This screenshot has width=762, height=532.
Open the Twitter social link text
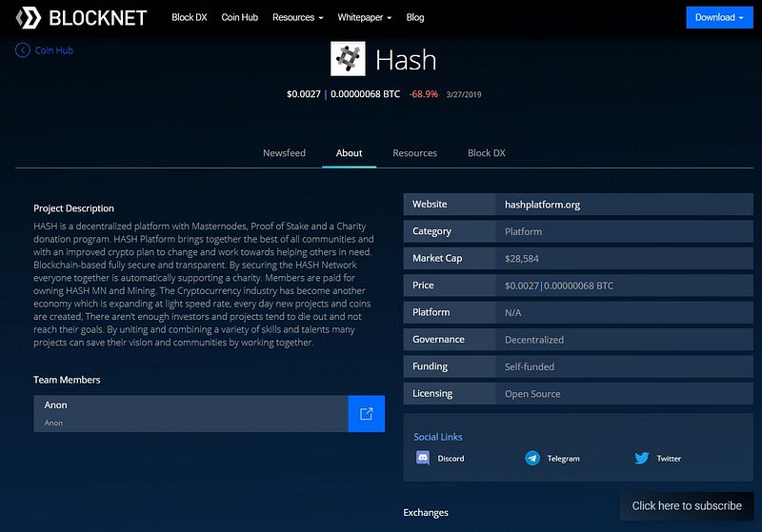tap(669, 458)
